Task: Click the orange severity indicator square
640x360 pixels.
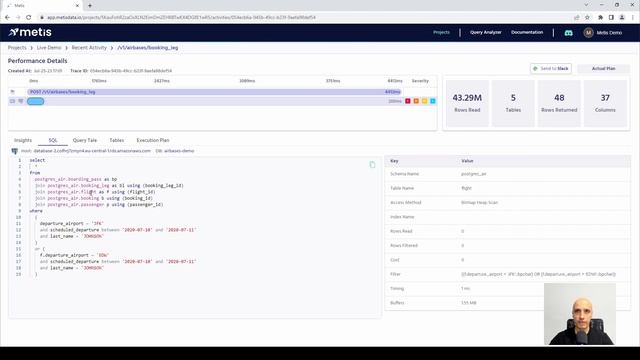Action: click(416, 101)
